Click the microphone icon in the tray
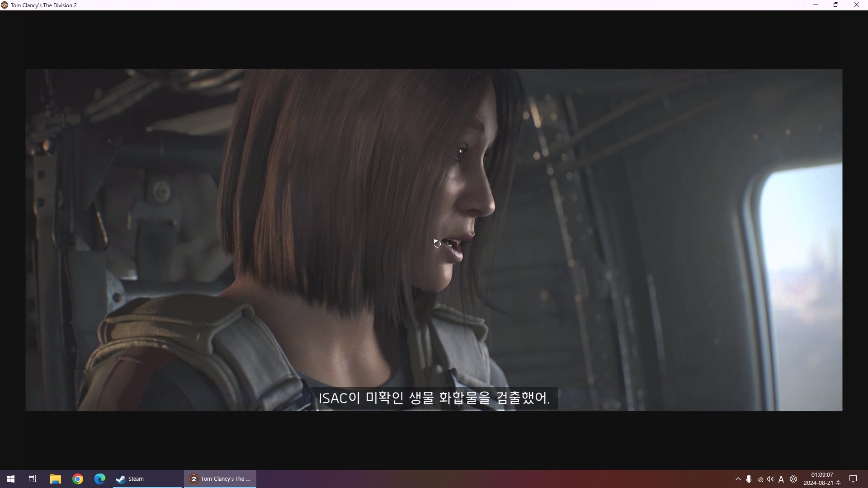 coord(749,479)
